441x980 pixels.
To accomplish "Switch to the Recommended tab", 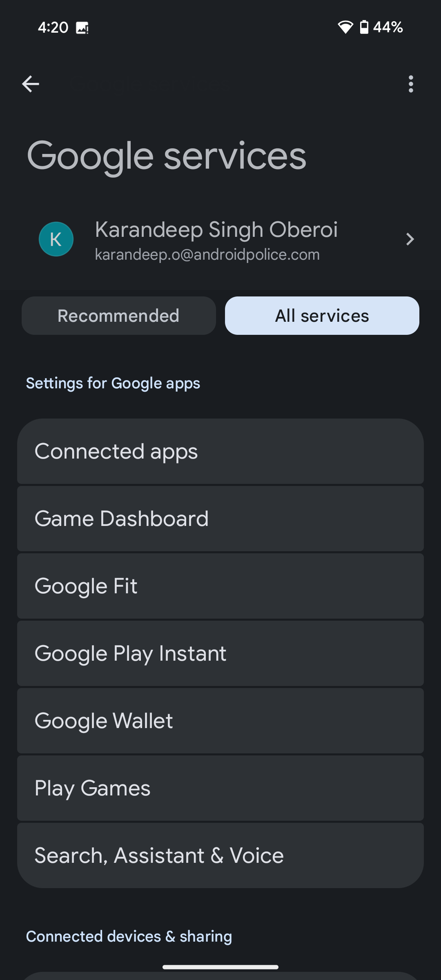I will [x=118, y=316].
